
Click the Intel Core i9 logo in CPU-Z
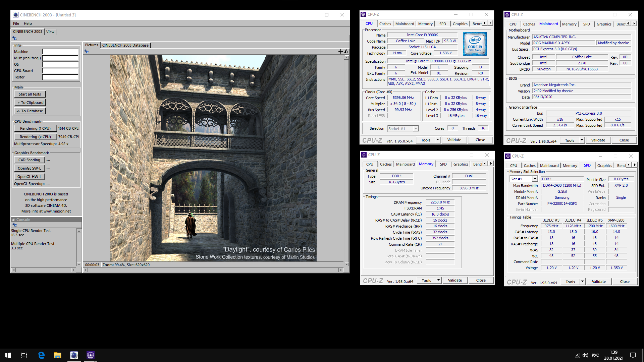pos(475,44)
